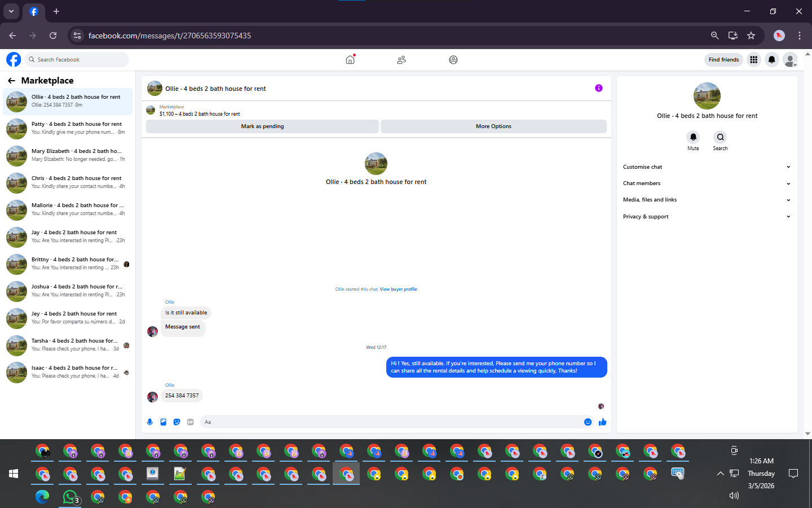
Task: Select the Facebook browser tab
Action: (x=34, y=11)
